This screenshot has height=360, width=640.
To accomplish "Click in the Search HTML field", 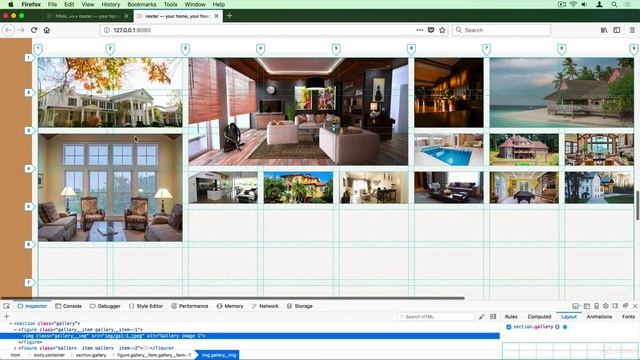I will (x=436, y=317).
